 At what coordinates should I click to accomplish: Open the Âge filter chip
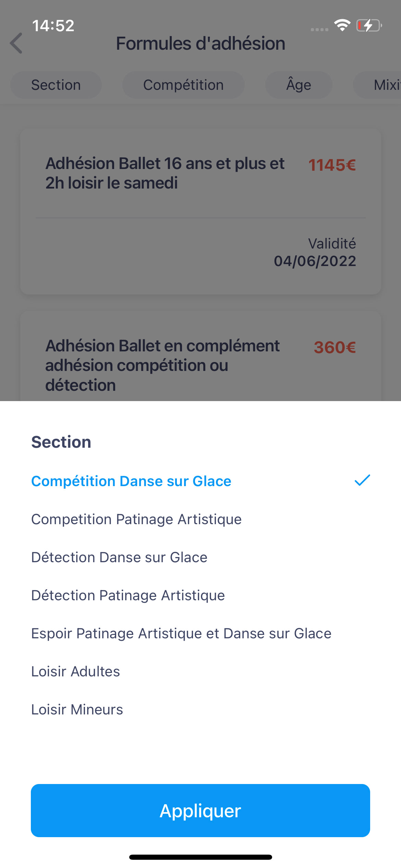pyautogui.click(x=299, y=85)
